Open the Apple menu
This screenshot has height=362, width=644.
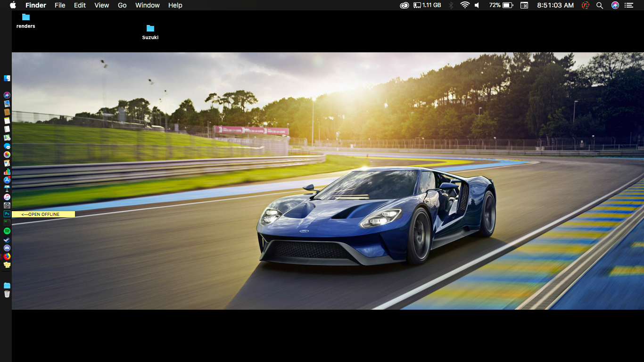pos(13,5)
